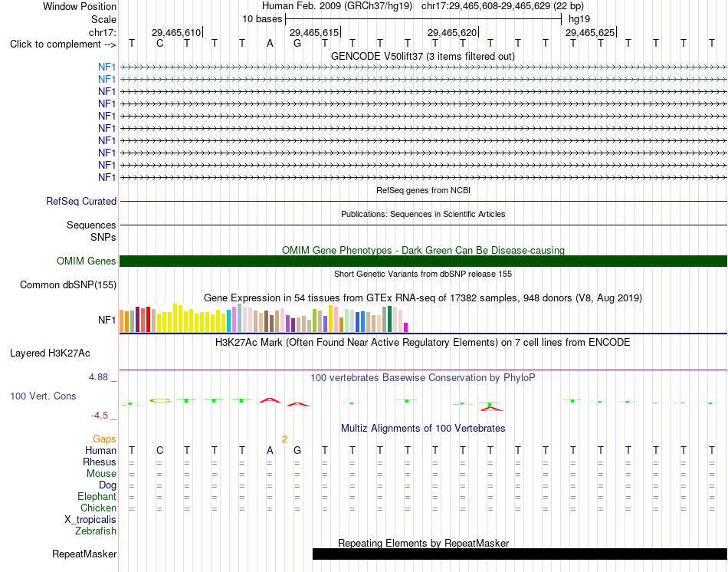
Task: Click the 'Elephant' alignment row label
Action: click(x=97, y=496)
